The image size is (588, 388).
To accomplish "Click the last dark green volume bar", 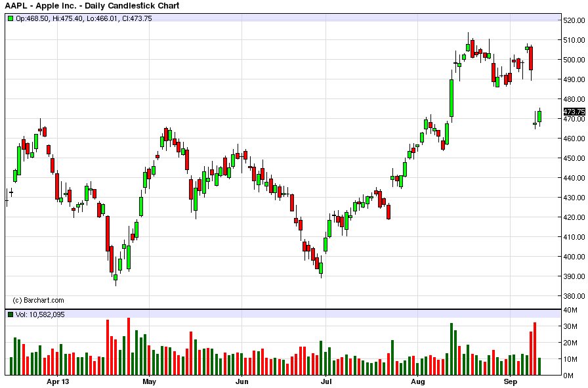I will pyautogui.click(x=539, y=366).
